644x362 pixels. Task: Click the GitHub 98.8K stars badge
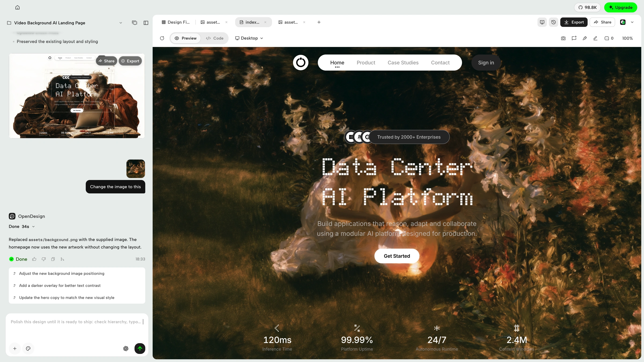click(x=587, y=8)
